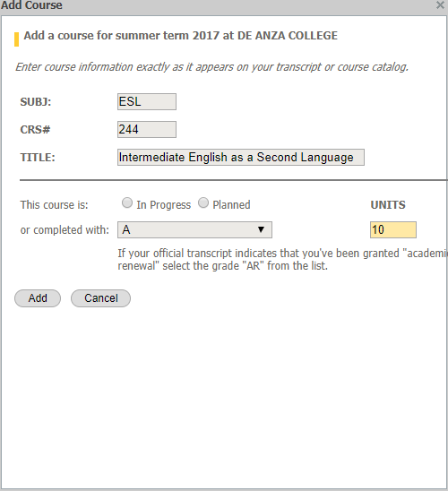Click the yellow UNITS field showing 10

[393, 230]
